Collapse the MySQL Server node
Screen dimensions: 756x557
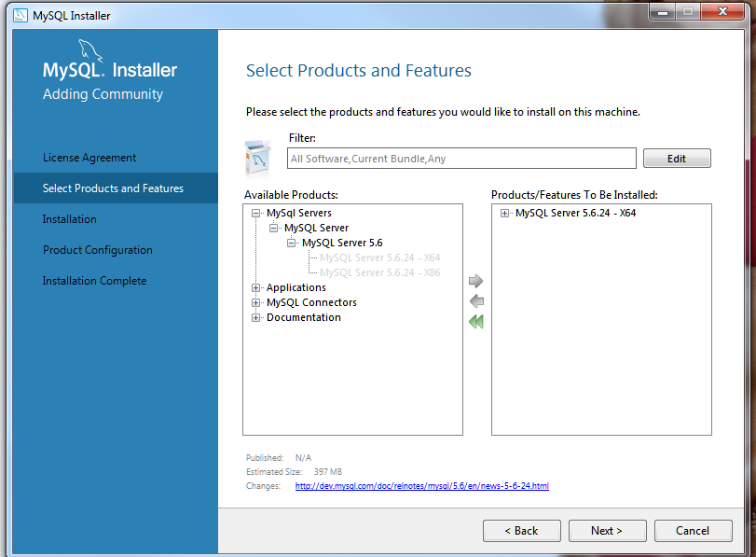(x=274, y=228)
